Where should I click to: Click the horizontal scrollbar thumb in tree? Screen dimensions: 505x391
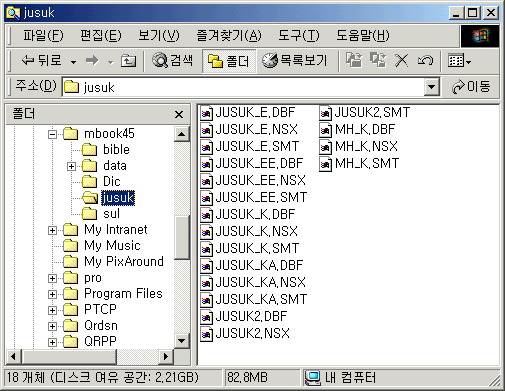click(x=69, y=357)
